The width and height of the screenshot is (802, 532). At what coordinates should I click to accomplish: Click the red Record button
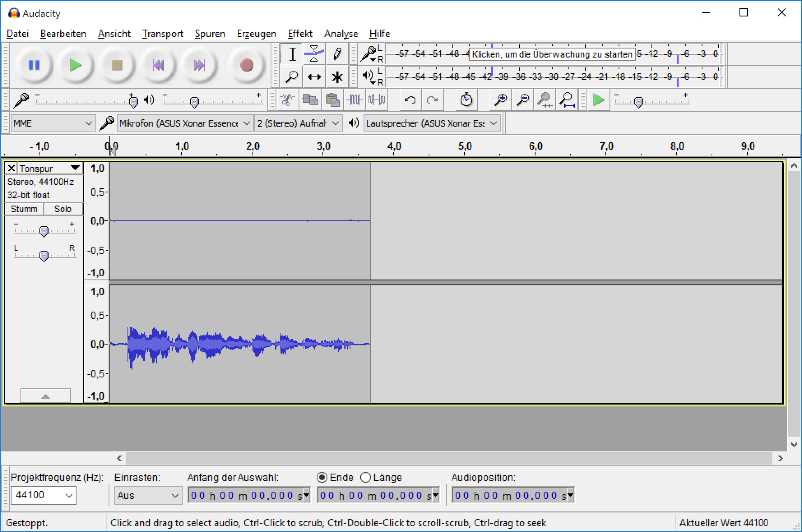246,65
